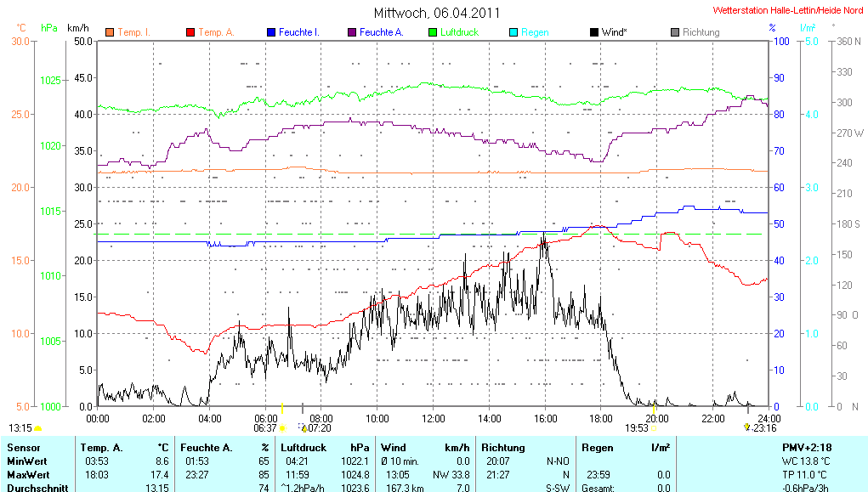Screen dimensions: 868x492
Task: Click the sunrise icon beside 06:37
Action: (x=282, y=428)
